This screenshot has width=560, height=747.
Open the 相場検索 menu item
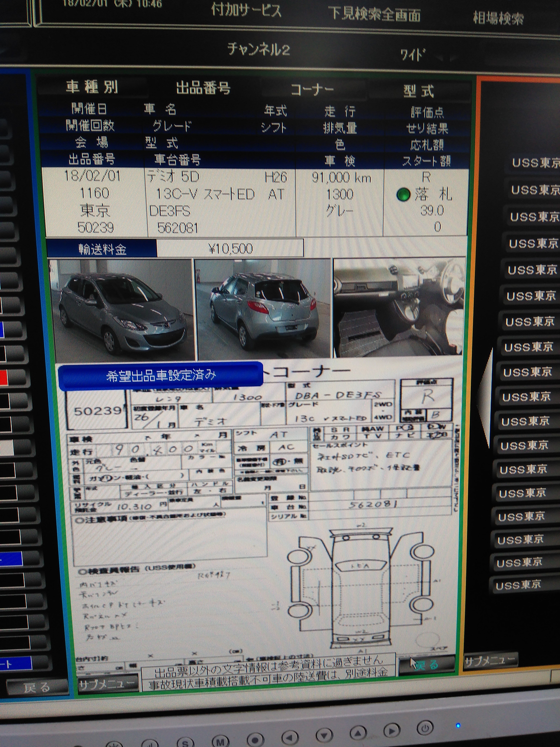click(x=498, y=18)
